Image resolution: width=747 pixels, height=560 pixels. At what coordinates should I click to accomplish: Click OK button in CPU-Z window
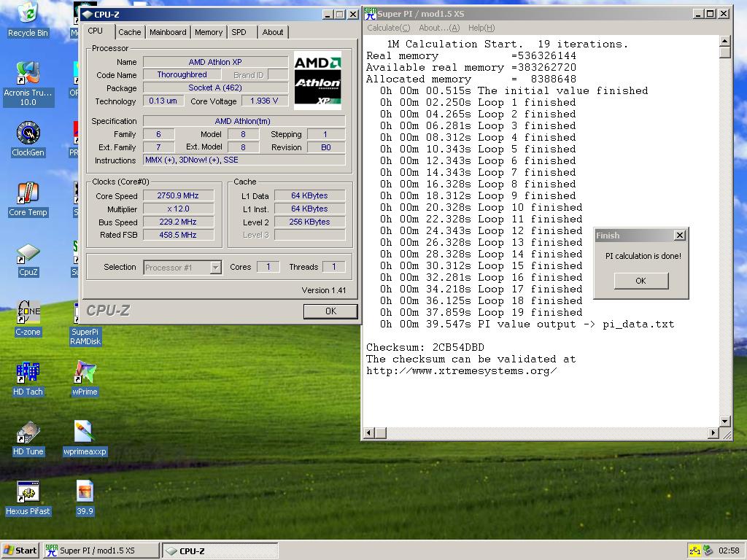tap(330, 311)
